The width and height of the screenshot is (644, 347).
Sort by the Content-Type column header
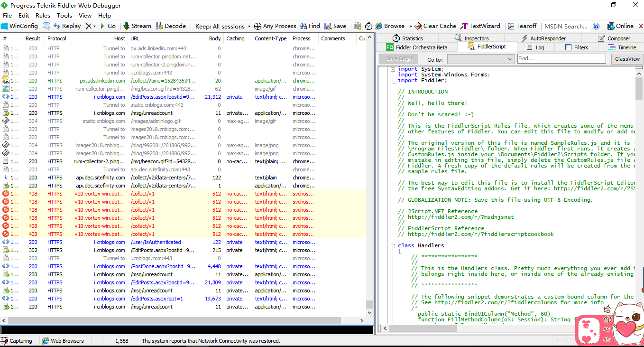click(271, 38)
